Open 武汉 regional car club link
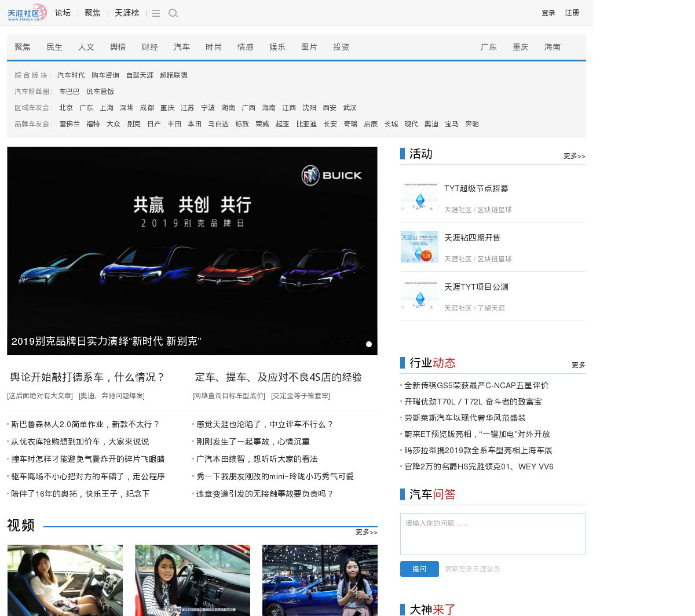695x616 pixels. [350, 108]
